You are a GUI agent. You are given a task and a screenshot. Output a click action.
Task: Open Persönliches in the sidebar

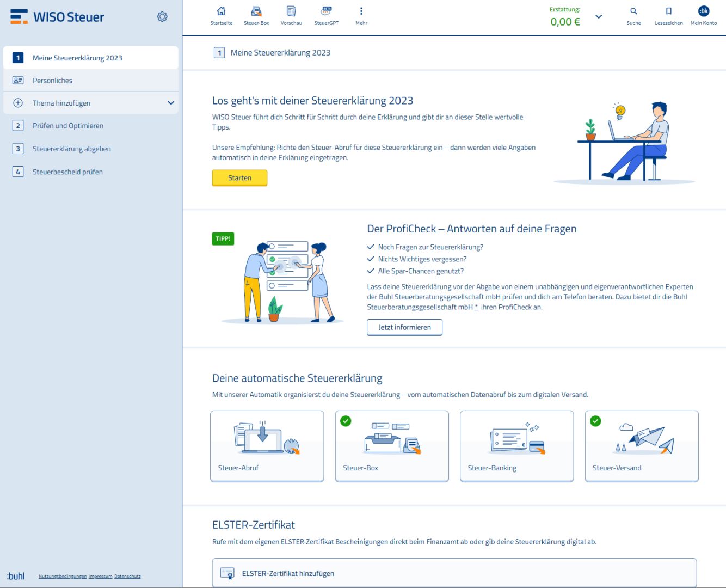tap(90, 80)
